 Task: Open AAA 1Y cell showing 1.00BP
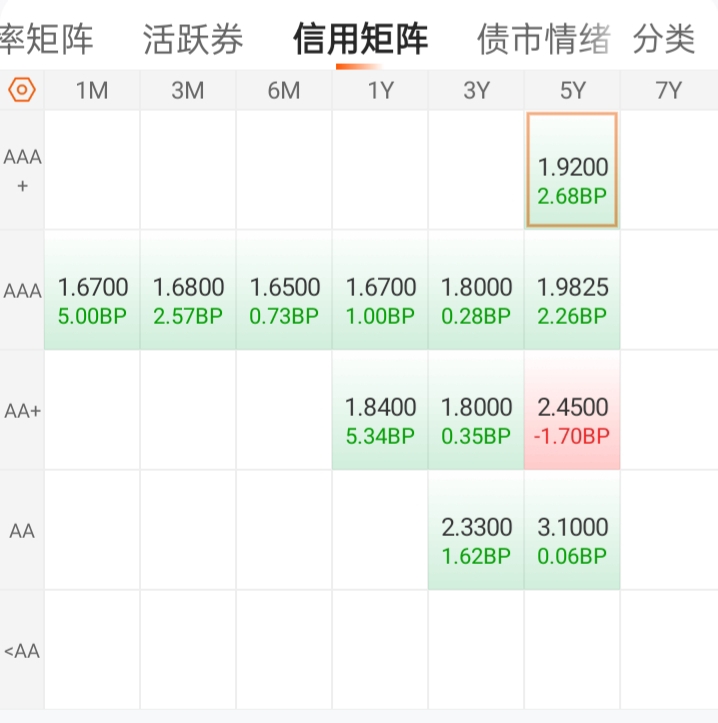380,290
